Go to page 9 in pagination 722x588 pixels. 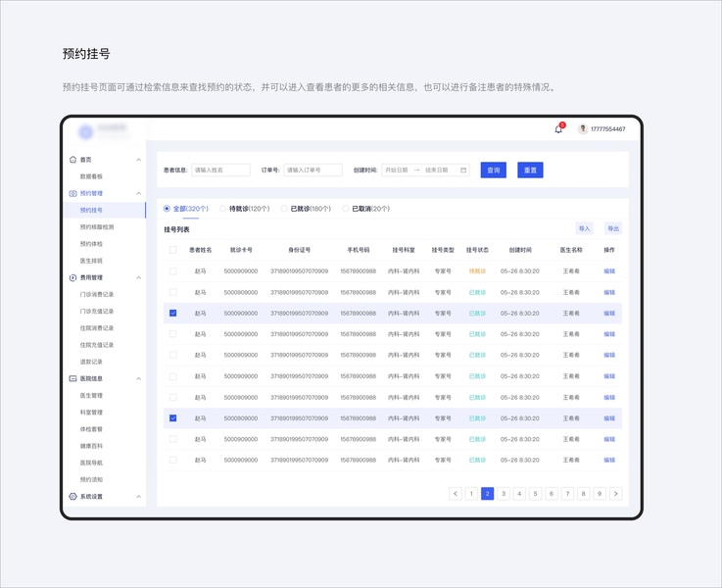(x=600, y=494)
